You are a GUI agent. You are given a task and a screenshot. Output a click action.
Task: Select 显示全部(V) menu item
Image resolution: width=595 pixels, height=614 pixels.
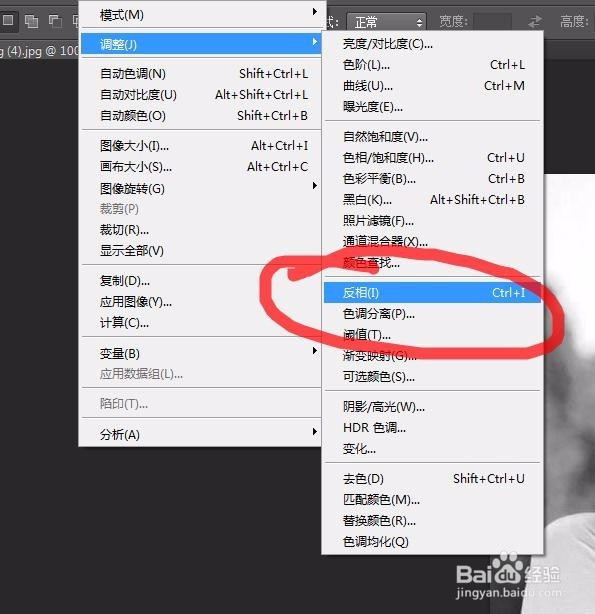(202, 251)
